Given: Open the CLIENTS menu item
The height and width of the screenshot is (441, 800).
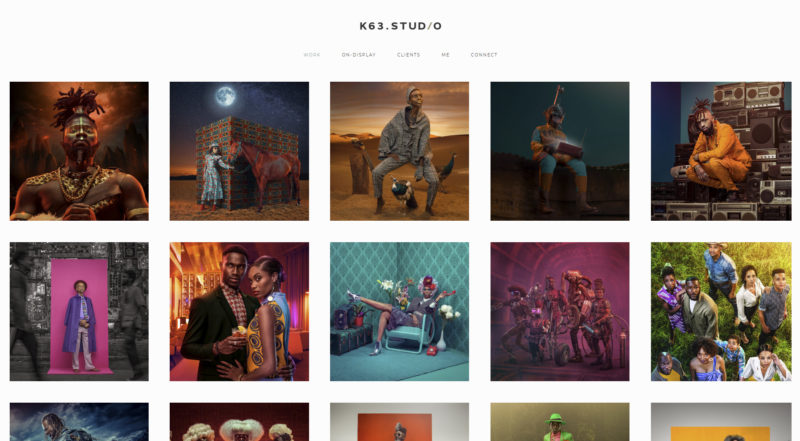Looking at the screenshot, I should [x=409, y=55].
